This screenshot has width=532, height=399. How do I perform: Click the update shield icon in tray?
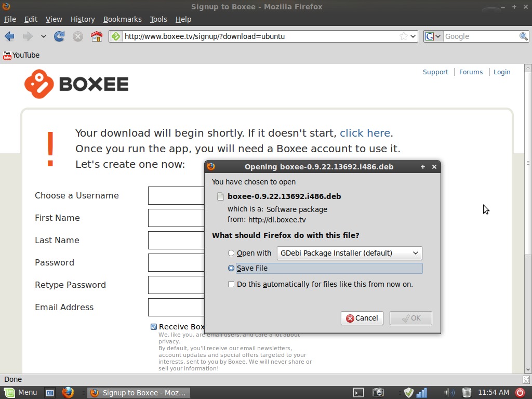coord(408,393)
